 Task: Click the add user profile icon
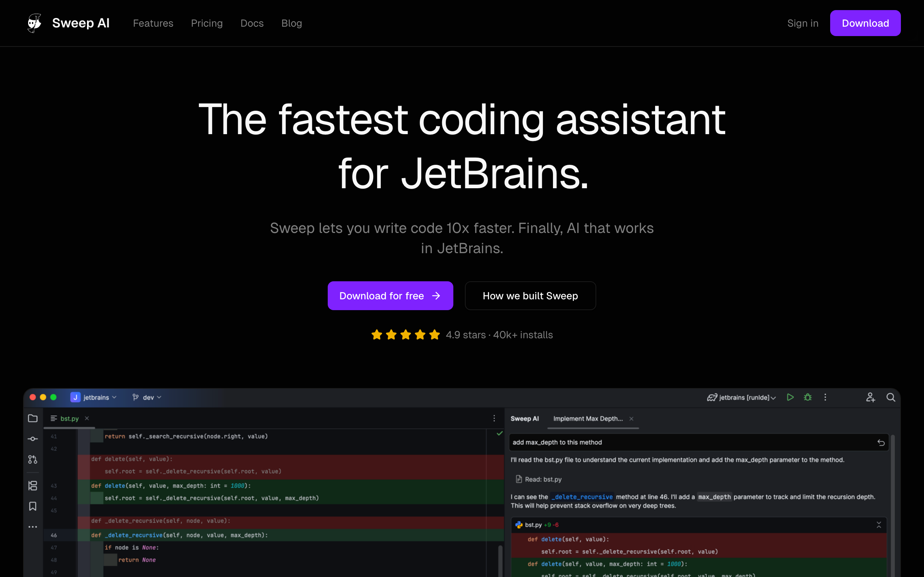pyautogui.click(x=870, y=397)
